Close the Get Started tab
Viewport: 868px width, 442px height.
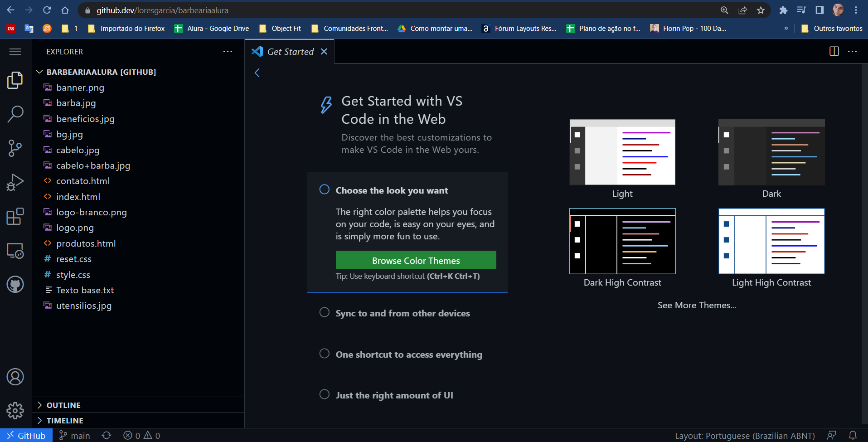coord(324,52)
